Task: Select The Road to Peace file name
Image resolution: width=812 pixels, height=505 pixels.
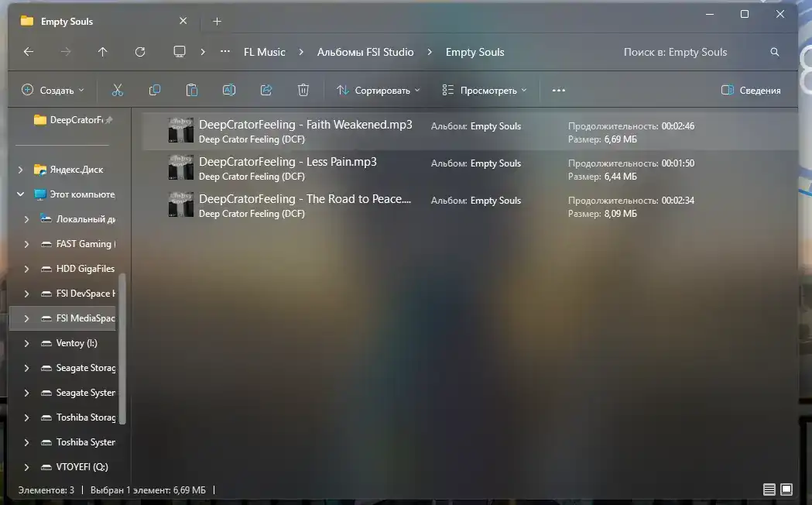Action: pos(305,199)
